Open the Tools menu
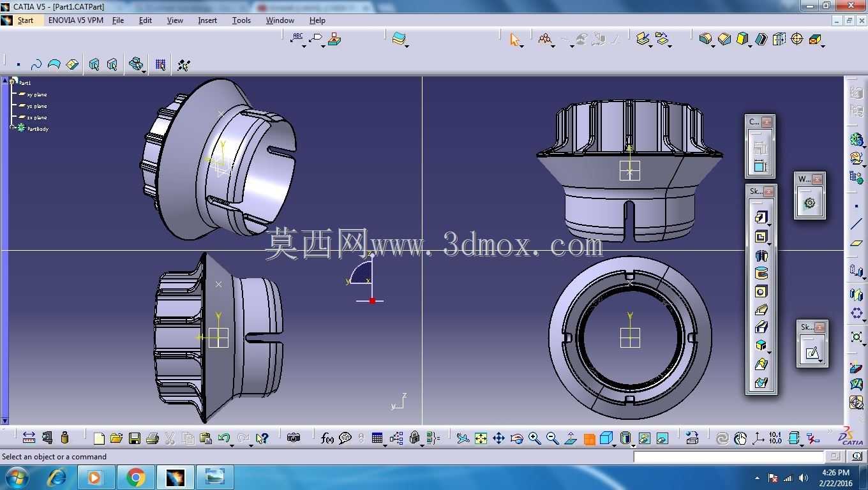The width and height of the screenshot is (868, 490). tap(241, 20)
